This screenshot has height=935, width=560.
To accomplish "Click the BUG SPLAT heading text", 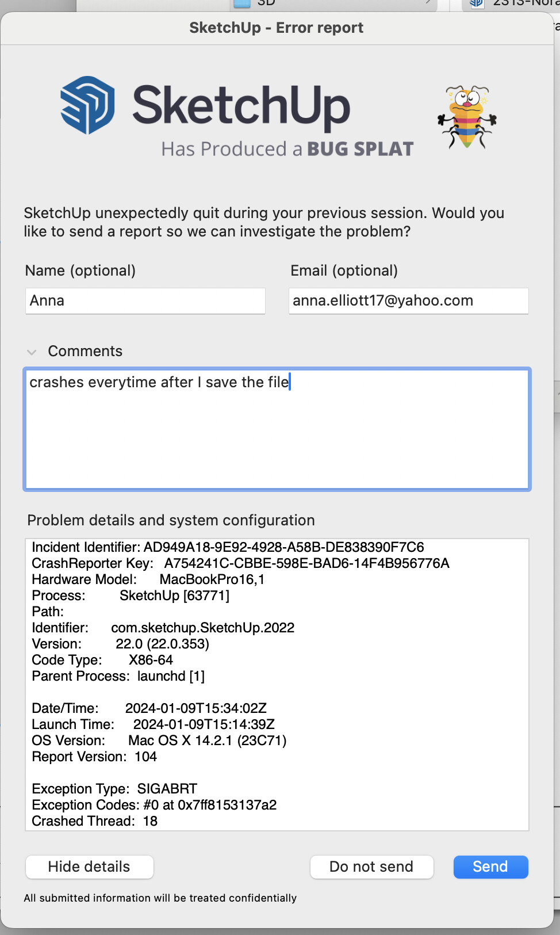I will coord(360,149).
